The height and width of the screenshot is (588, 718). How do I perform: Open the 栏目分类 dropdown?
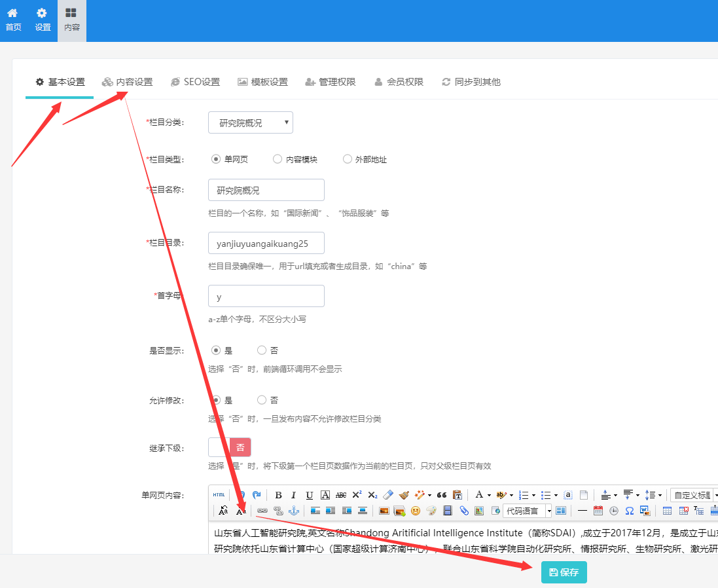point(251,122)
